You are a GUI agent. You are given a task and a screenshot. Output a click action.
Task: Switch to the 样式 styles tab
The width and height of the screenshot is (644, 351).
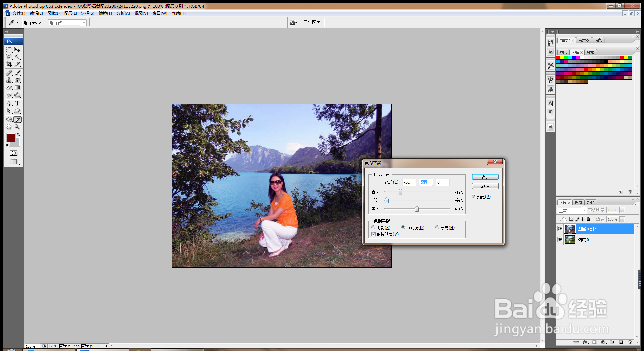[x=591, y=52]
